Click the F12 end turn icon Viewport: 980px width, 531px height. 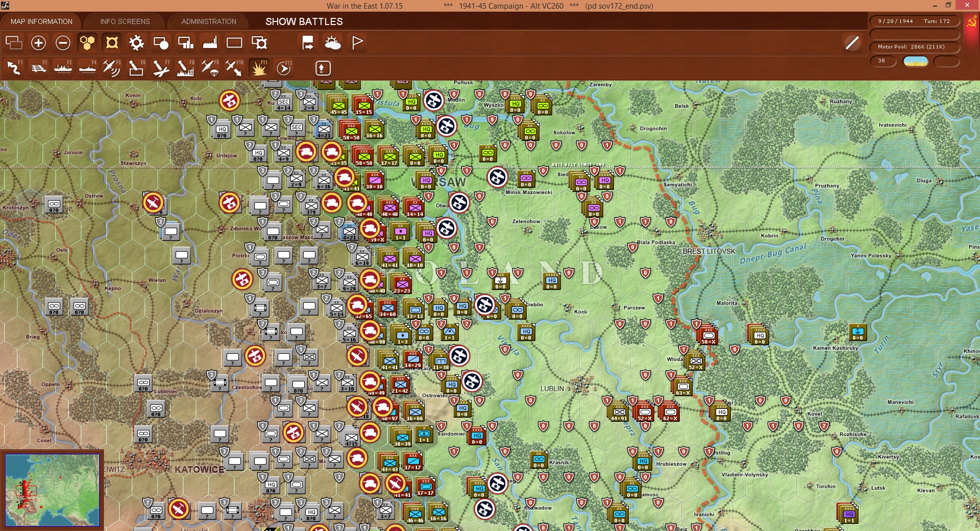[284, 68]
